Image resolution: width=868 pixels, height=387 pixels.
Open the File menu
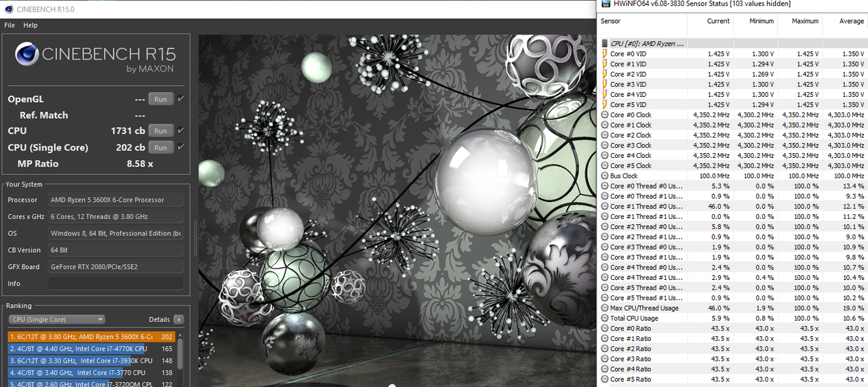point(9,25)
